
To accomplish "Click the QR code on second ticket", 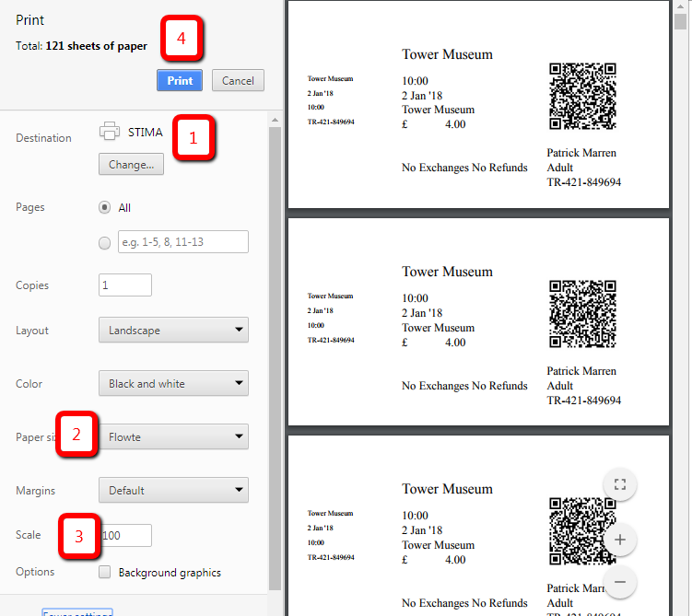I will coord(582,313).
